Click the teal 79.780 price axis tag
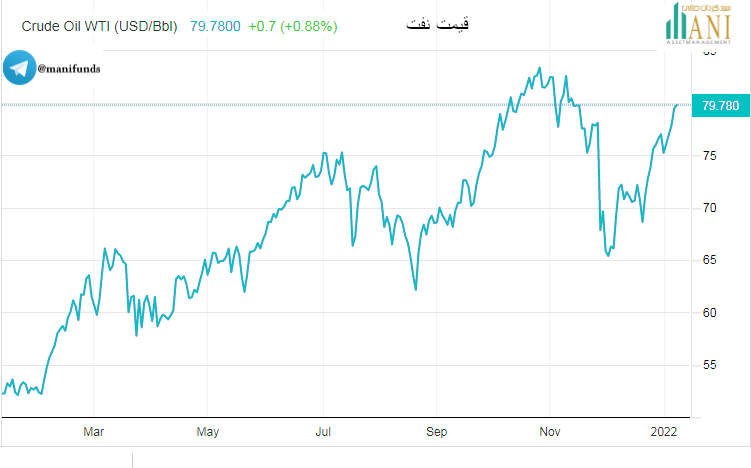This screenshot has height=468, width=751. [x=720, y=105]
